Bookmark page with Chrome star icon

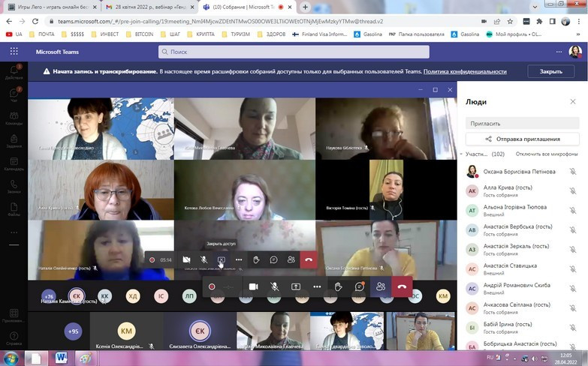pos(510,21)
